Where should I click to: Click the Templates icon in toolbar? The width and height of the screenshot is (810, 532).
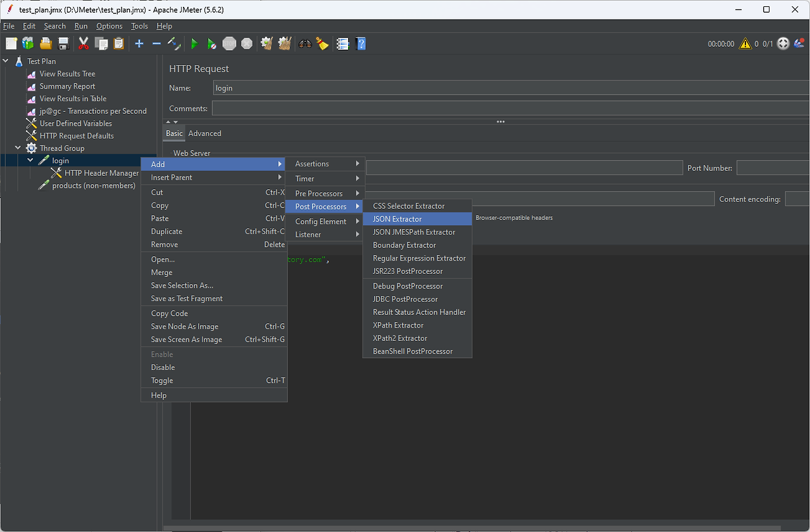28,44
